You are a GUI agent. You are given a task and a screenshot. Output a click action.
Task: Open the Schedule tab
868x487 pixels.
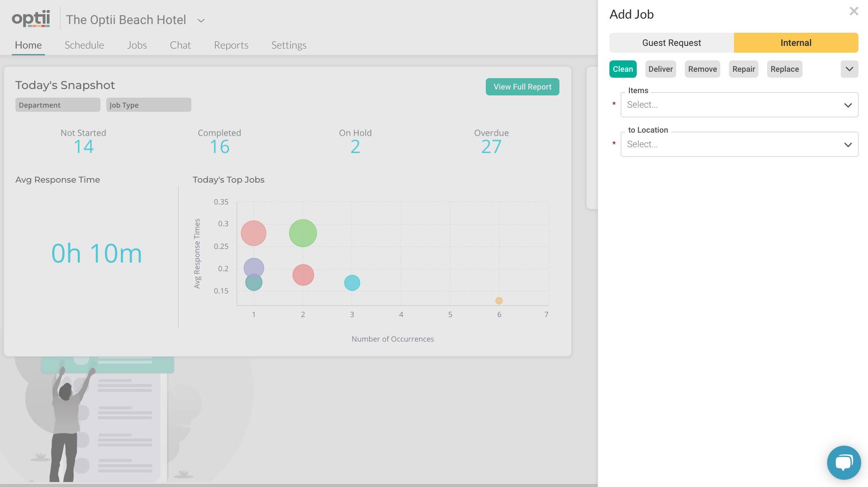[84, 45]
